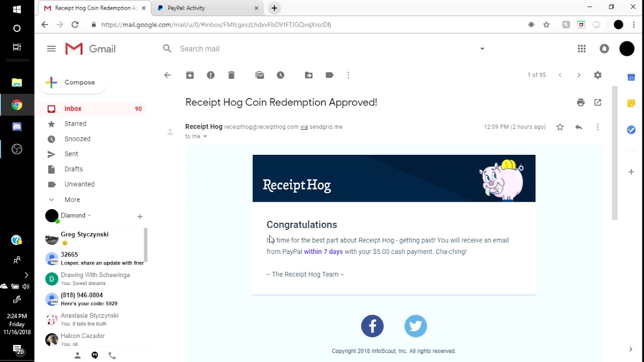Click the email scrollbar

(x=614, y=153)
